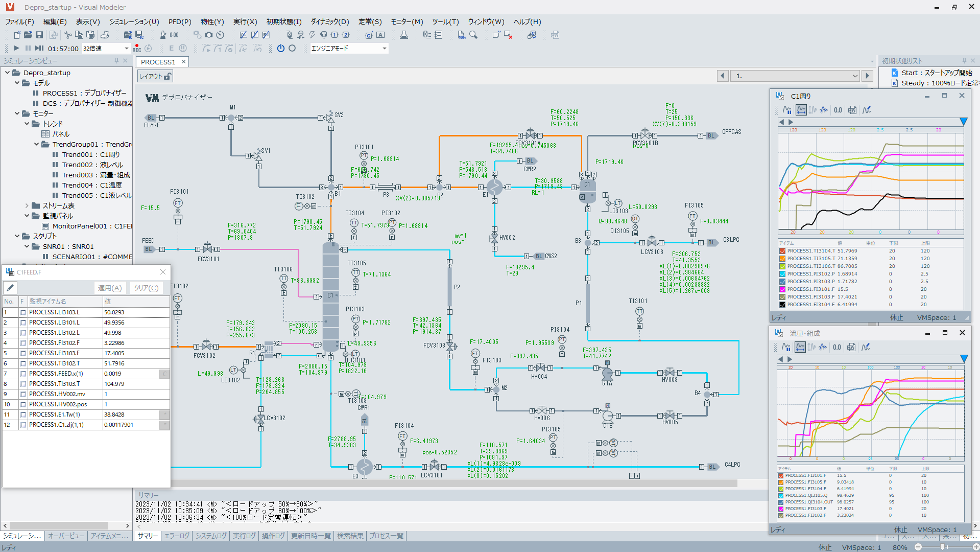Click the REC record icon
The image size is (980, 552).
click(137, 48)
